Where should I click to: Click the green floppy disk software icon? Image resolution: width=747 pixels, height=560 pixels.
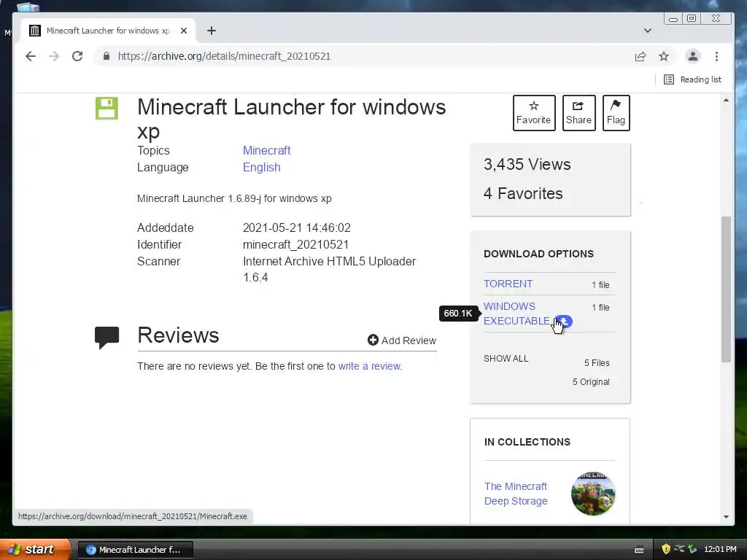(107, 108)
